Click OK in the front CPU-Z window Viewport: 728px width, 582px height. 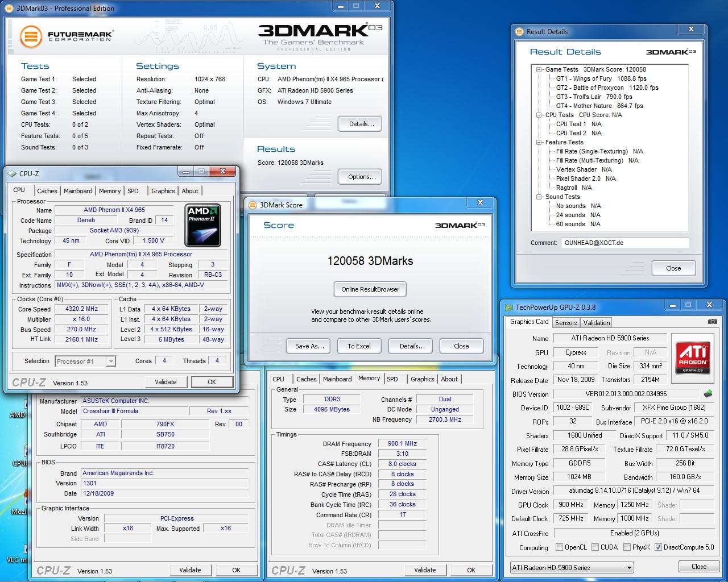(212, 382)
